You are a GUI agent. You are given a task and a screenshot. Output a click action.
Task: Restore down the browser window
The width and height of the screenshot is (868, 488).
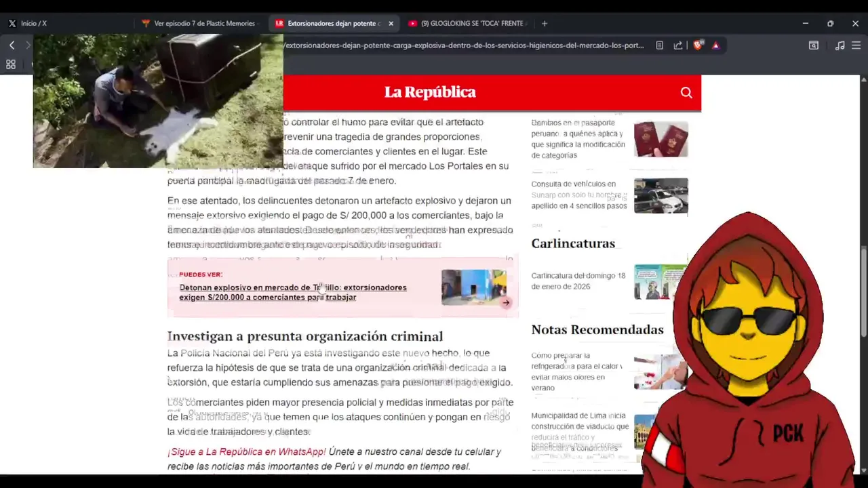830,23
